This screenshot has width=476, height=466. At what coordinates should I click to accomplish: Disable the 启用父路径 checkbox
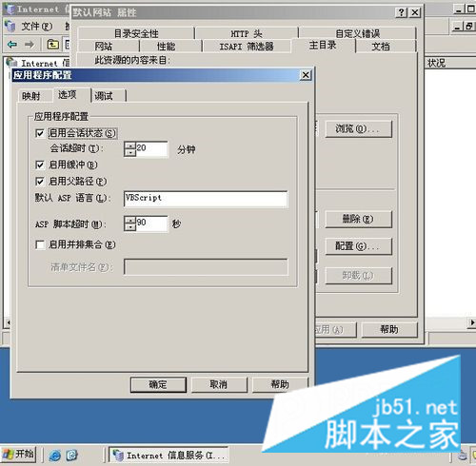40,182
